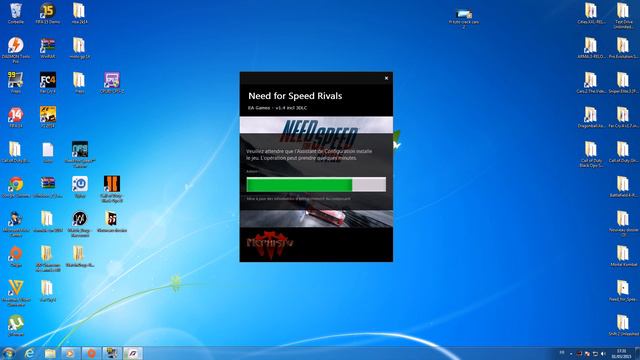
Task: Open the Battlefield 4-R... folder
Action: 623,187
